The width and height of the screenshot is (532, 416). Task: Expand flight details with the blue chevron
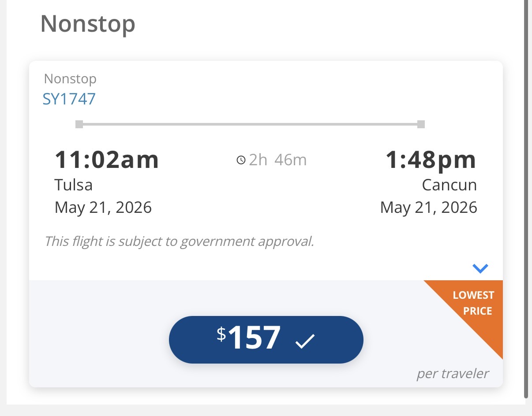coord(480,268)
